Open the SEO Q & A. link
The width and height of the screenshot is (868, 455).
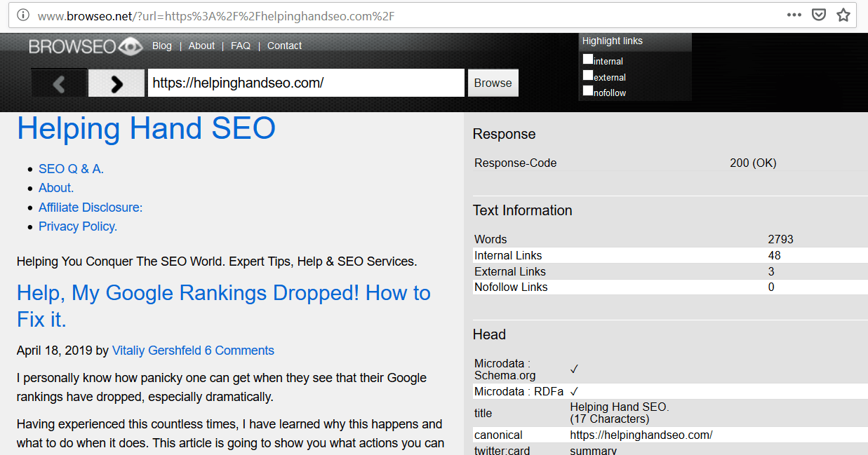click(71, 169)
